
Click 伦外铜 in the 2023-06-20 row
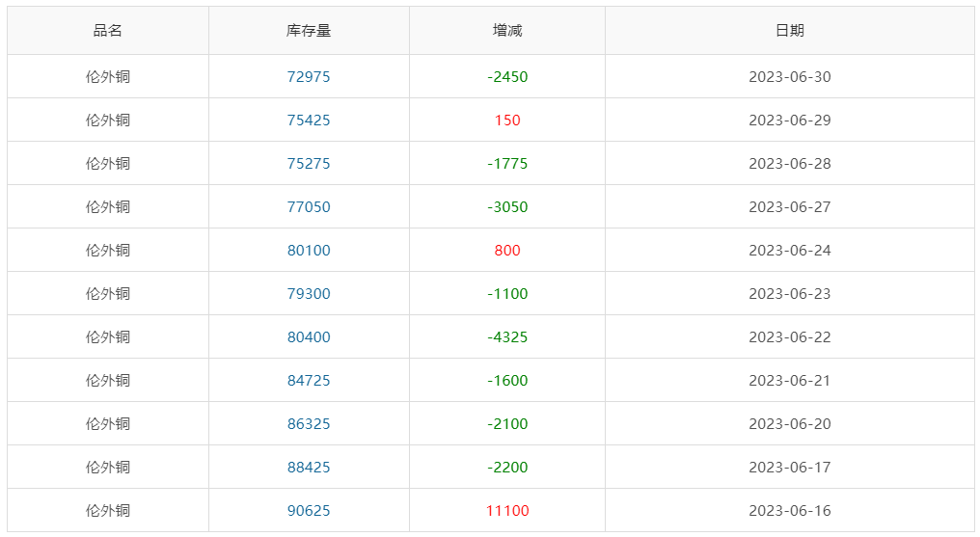click(x=107, y=424)
